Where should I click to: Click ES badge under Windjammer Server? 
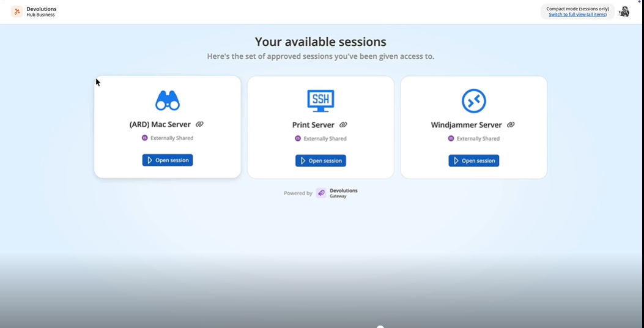coord(451,138)
